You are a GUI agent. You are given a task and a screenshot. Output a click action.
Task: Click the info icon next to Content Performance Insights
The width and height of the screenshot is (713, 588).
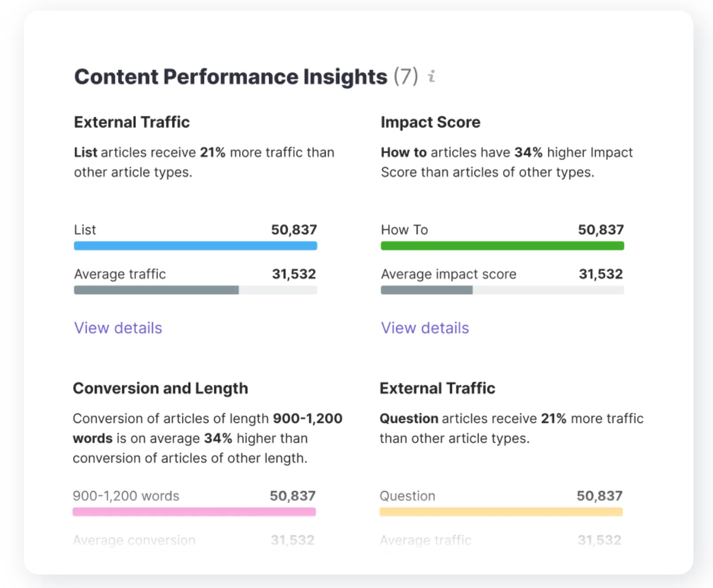tap(431, 77)
